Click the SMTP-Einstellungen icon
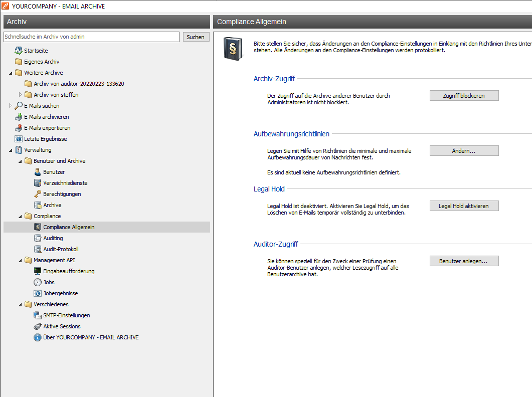This screenshot has width=532, height=397. (x=38, y=315)
